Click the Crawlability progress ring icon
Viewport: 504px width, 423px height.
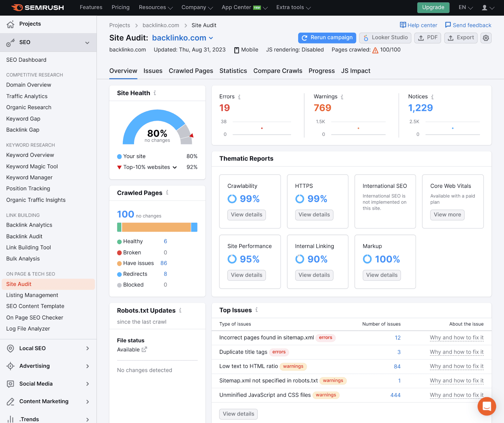232,199
